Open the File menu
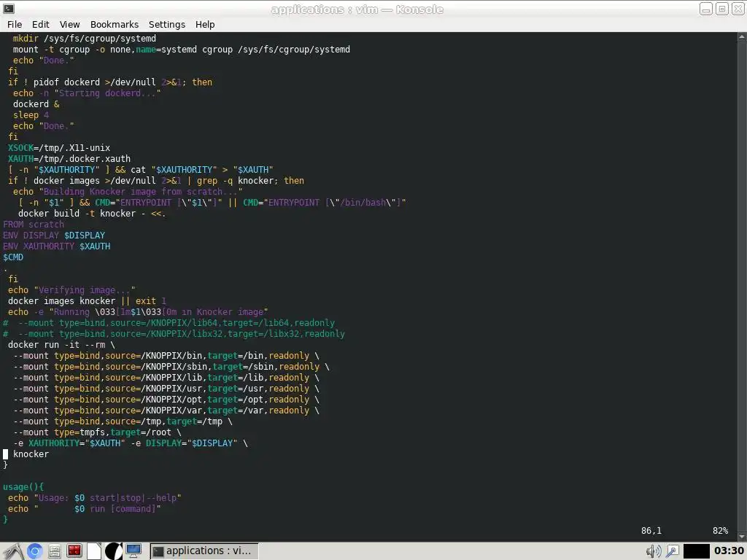This screenshot has height=560, width=747. tap(15, 24)
